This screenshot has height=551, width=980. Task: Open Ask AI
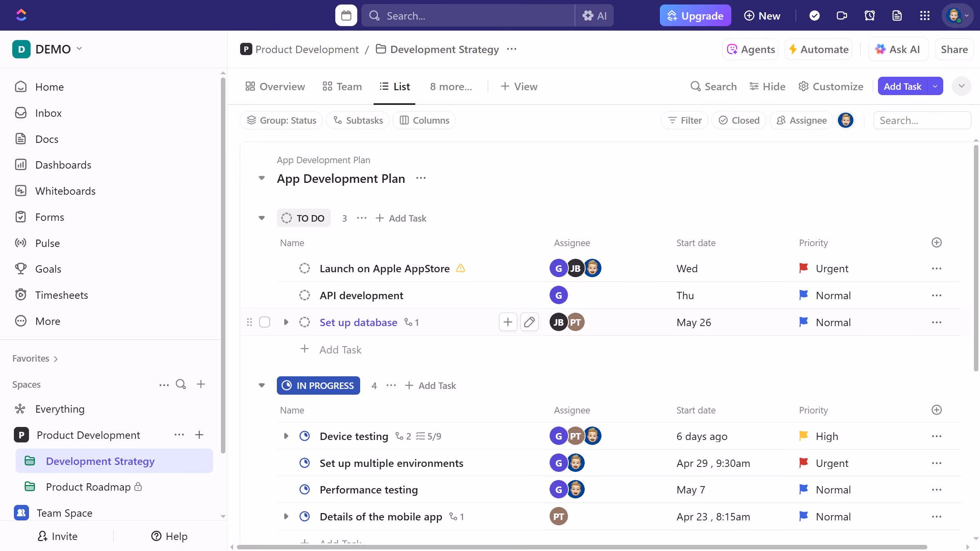898,49
